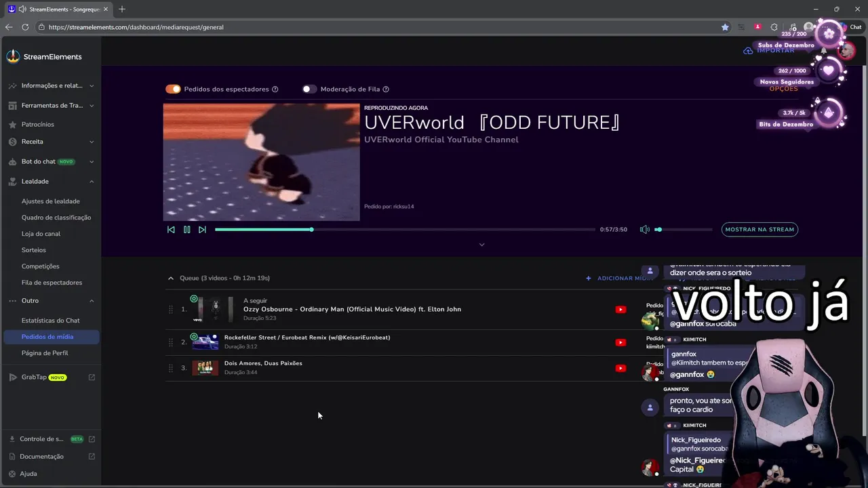Open Quadro de classificação

(56, 218)
